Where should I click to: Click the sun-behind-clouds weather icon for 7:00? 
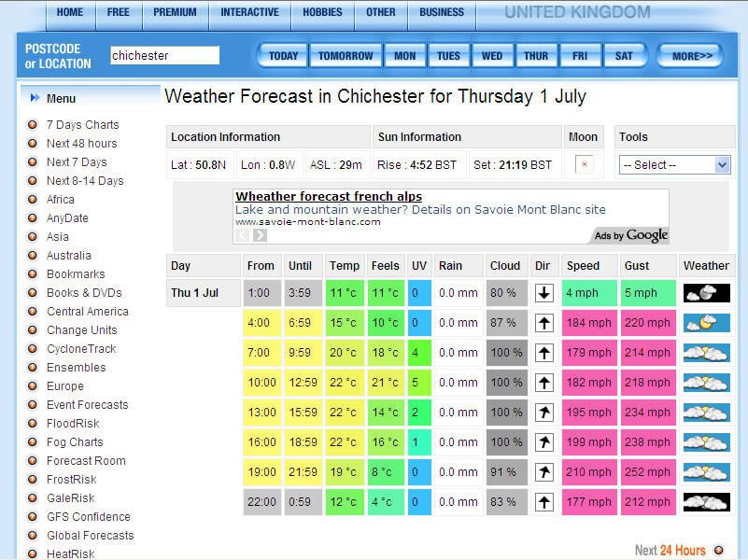[x=705, y=353]
